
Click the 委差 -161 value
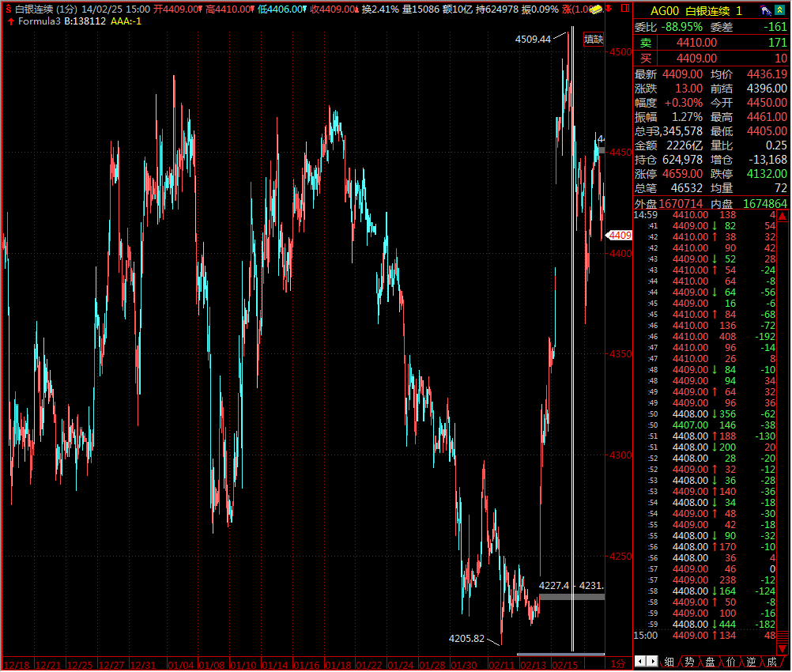(775, 27)
